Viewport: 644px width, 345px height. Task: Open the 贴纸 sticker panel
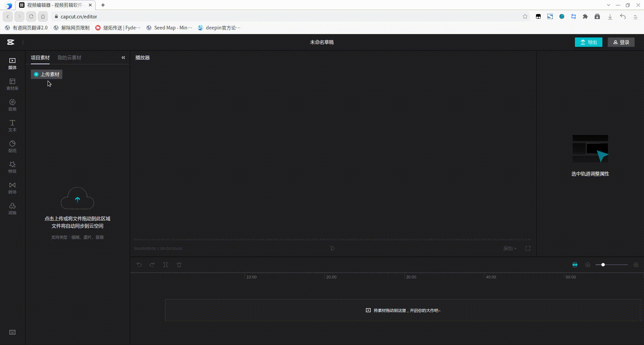[x=12, y=146]
